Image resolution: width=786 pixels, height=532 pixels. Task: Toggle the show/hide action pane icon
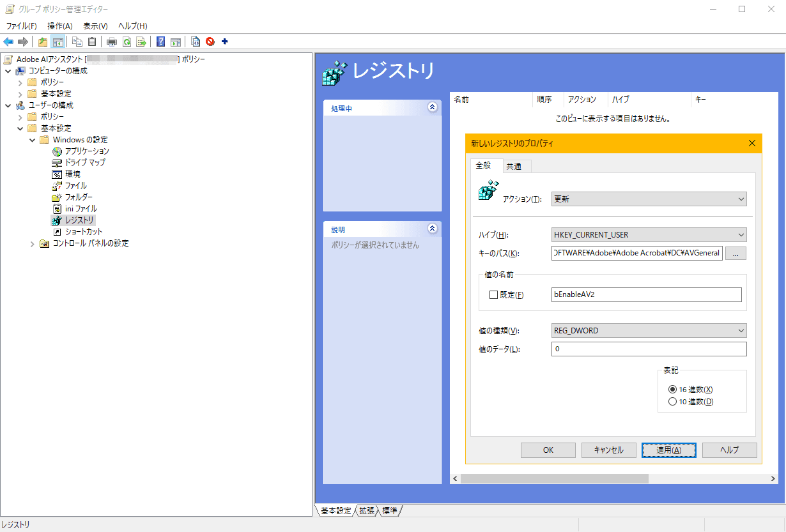click(175, 42)
